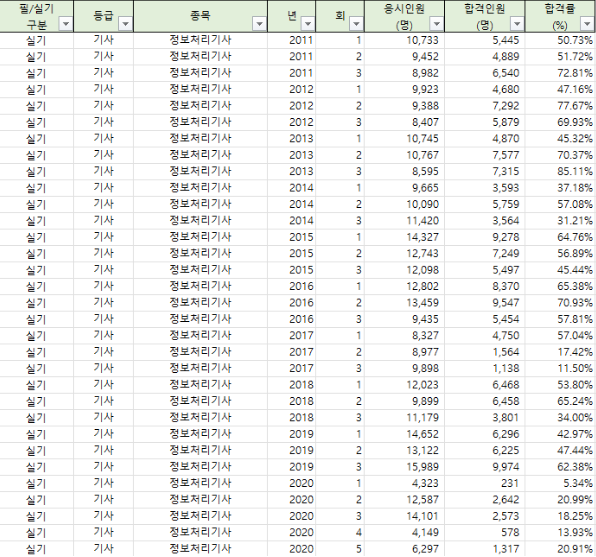Viewport: 596px width, 557px height.
Task: Select the 응시인원 (명) header text
Action: point(404,17)
